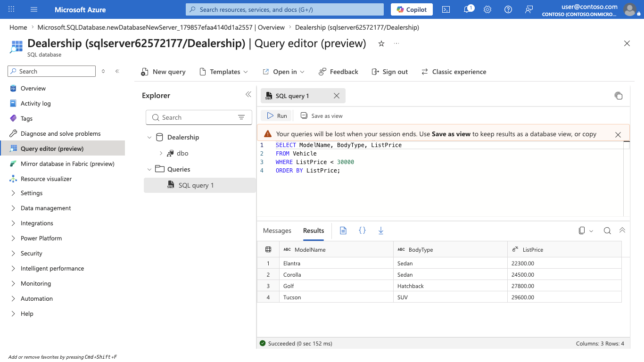Focus the Explorer Search field
The height and width of the screenshot is (362, 644).
click(x=199, y=117)
